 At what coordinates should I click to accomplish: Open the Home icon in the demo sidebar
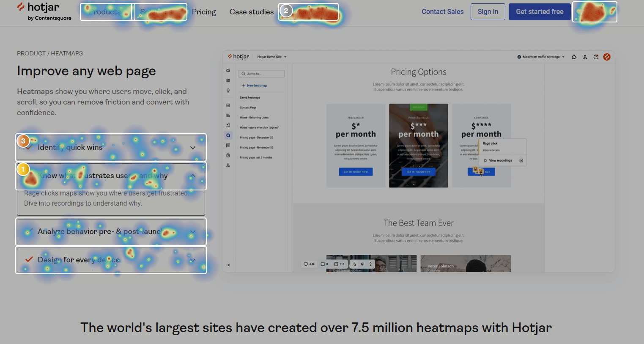(x=228, y=70)
